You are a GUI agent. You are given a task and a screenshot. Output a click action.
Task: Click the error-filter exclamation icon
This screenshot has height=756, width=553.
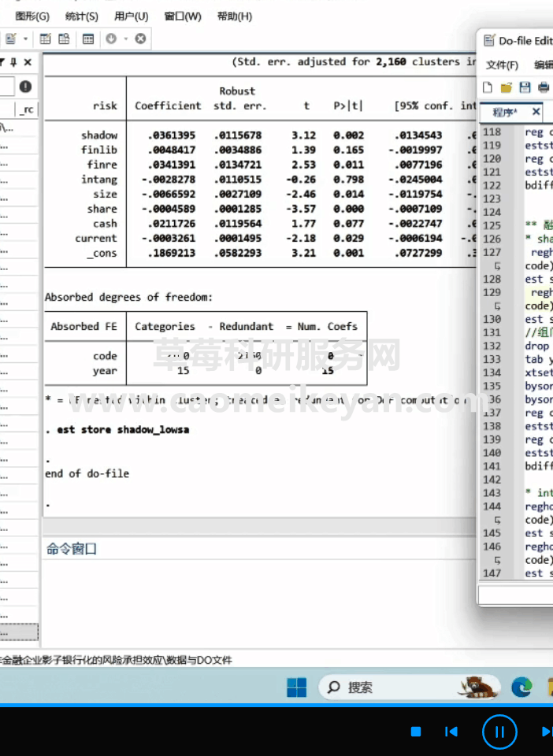tap(25, 87)
